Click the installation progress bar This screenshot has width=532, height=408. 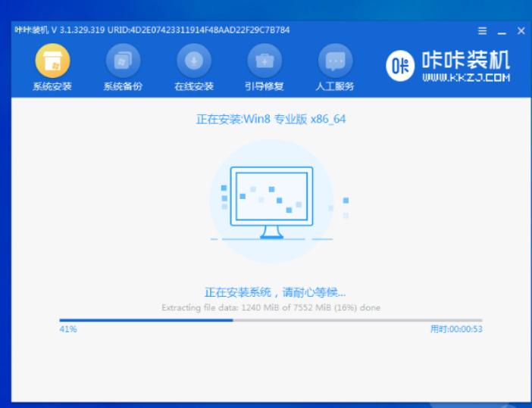coord(271,320)
